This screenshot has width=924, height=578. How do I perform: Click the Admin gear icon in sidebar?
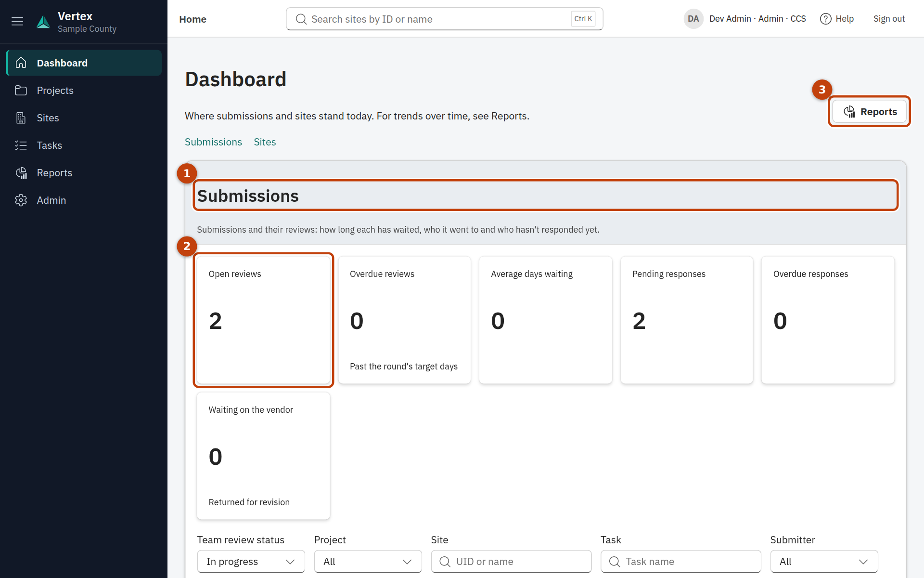pos(21,200)
